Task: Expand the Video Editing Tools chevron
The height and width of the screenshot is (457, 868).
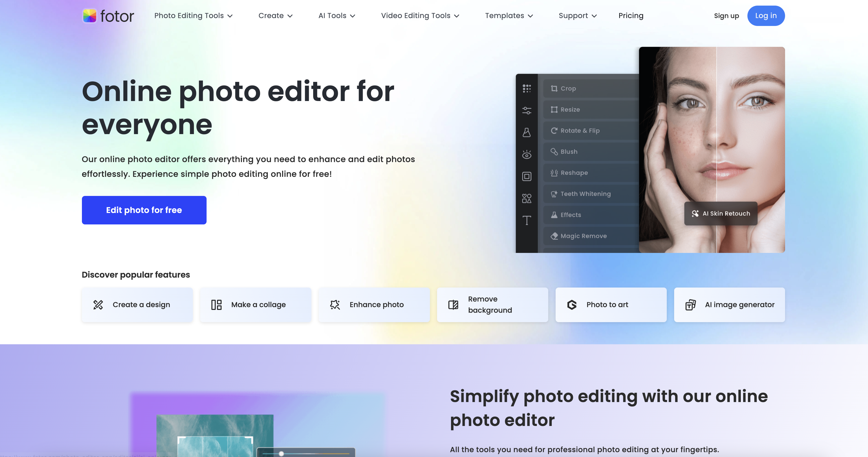Action: tap(457, 16)
